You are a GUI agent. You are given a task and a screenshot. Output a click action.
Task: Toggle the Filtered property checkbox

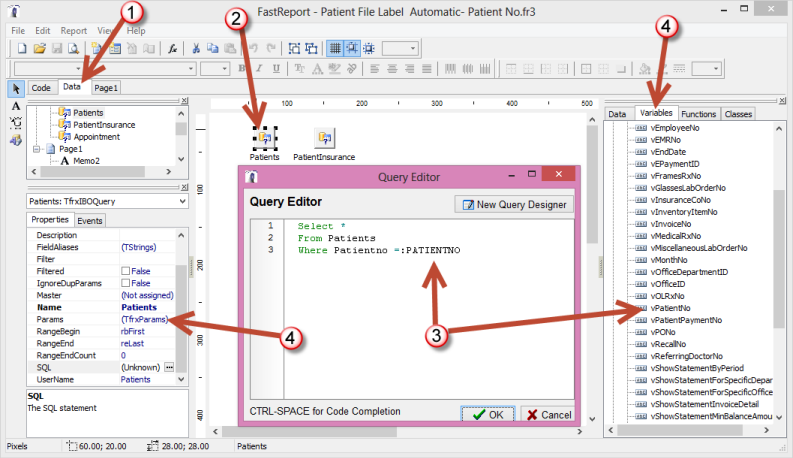(x=125, y=271)
